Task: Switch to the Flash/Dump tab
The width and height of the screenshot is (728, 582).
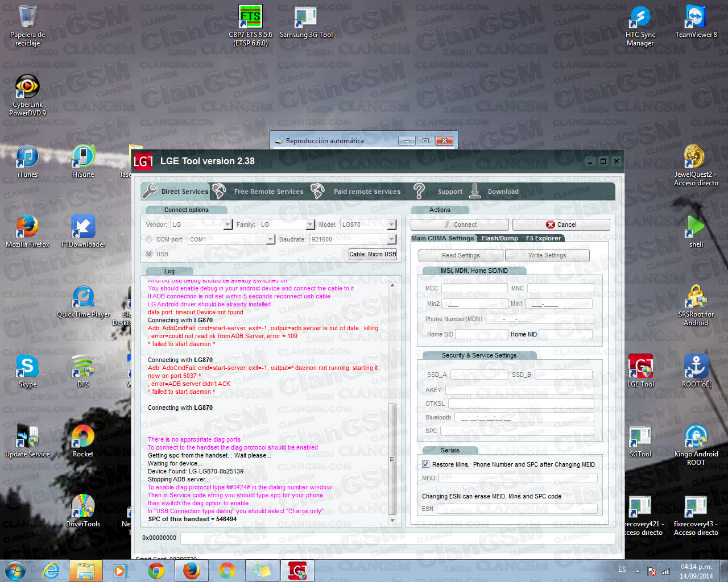Action: point(500,238)
